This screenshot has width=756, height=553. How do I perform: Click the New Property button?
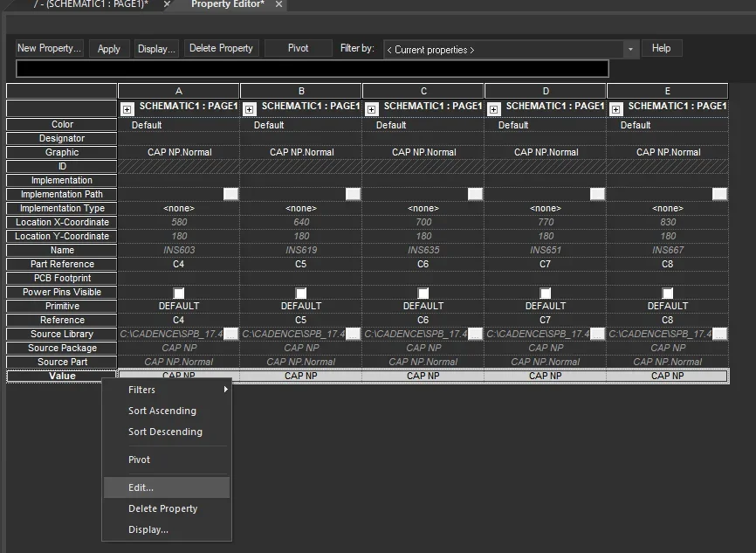click(x=49, y=48)
